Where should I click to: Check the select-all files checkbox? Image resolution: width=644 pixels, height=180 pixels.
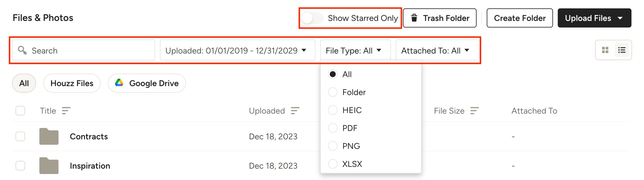[x=20, y=111]
